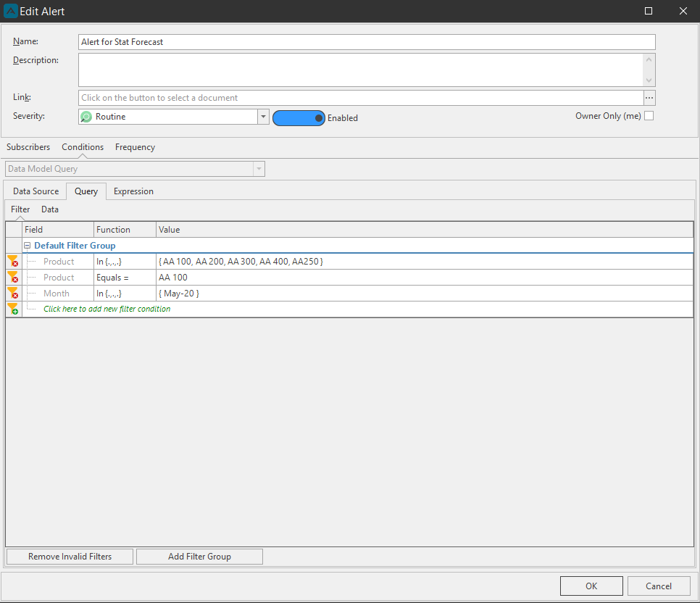Viewport: 700px width, 603px height.
Task: Open function dropdown for Product In row
Action: click(125, 262)
